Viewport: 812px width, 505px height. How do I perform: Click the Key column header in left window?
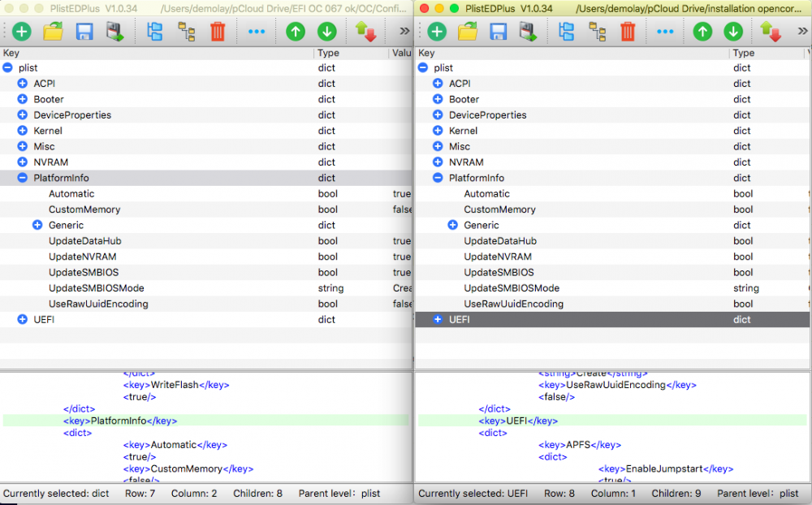tap(157, 53)
